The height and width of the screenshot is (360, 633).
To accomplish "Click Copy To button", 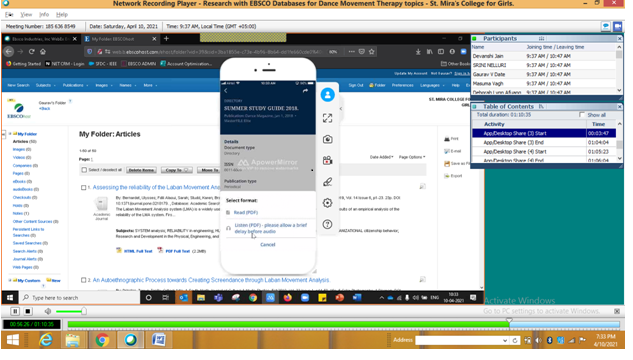I will tap(176, 170).
